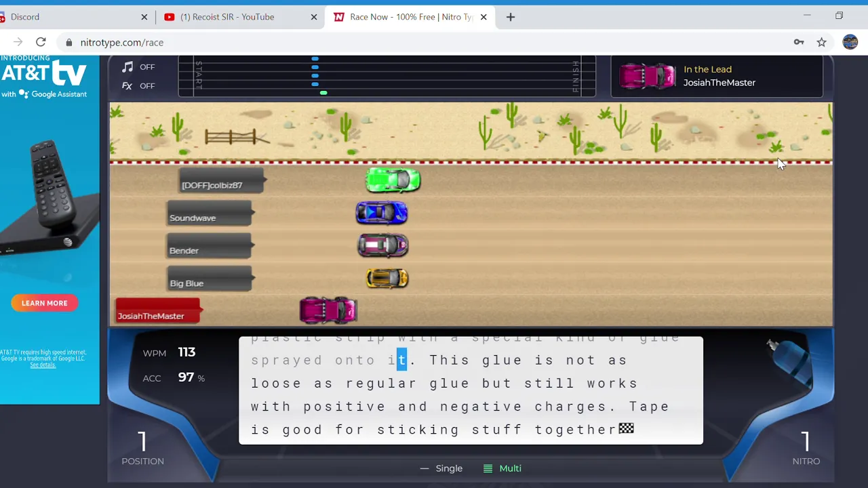Click the music note icon
Viewport: 868px width, 488px height.
click(127, 66)
